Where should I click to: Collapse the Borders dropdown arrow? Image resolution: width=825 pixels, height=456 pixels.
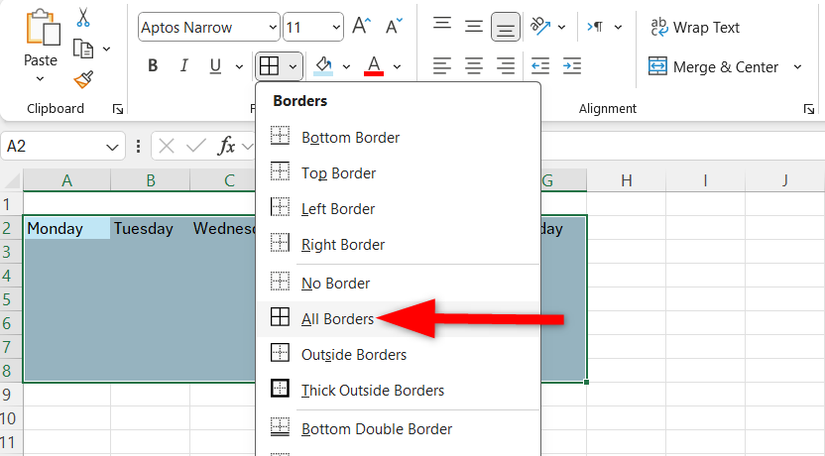click(x=293, y=66)
